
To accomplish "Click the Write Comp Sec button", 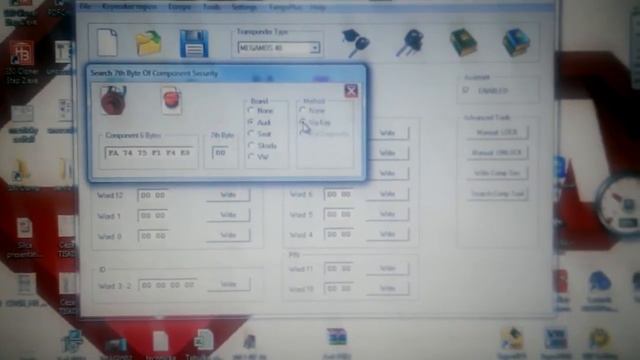I will pyautogui.click(x=497, y=173).
